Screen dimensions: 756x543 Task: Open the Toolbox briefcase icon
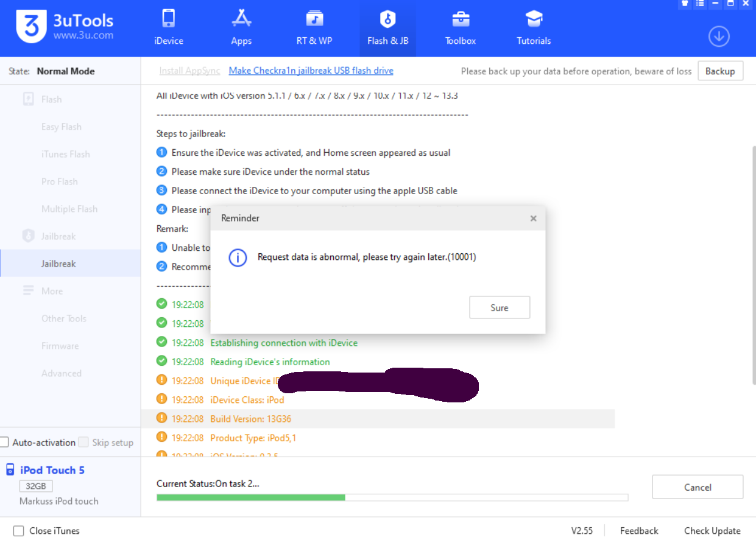461,19
